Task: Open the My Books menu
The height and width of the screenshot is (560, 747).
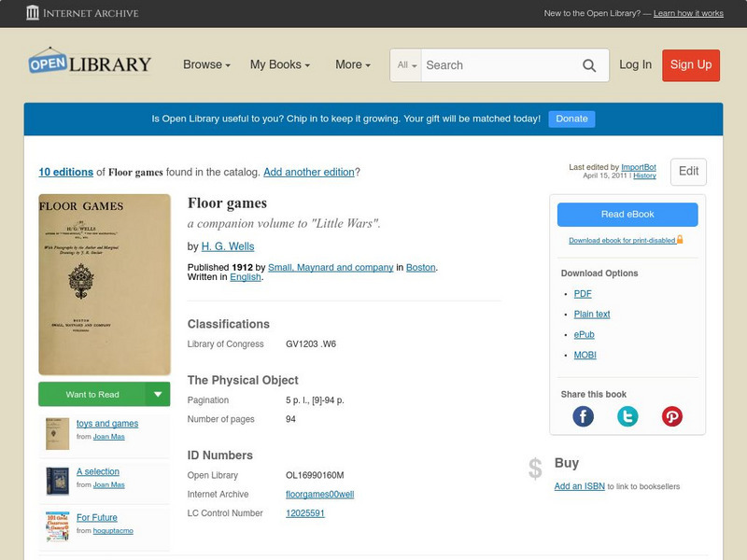Action: tap(280, 65)
